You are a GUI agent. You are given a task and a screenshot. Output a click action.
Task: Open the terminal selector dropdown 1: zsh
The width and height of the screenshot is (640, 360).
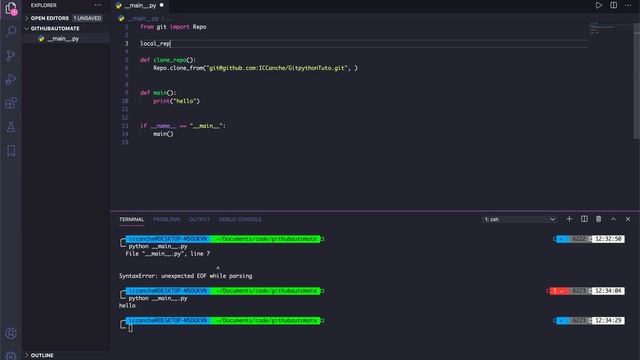[x=519, y=219]
